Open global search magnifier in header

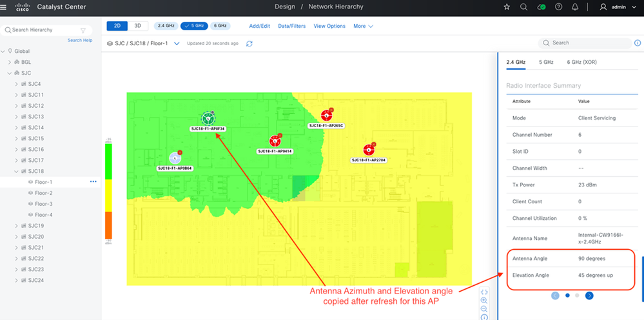(523, 6)
